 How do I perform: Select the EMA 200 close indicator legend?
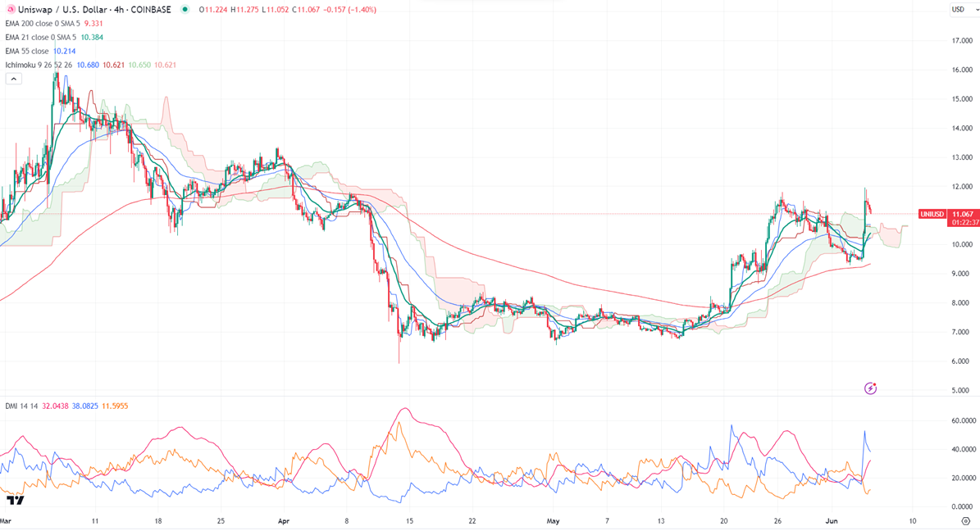(43, 23)
